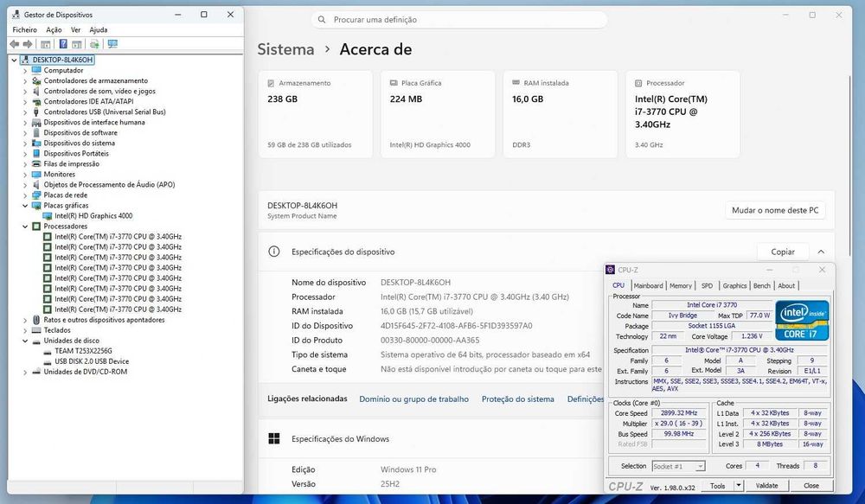Click the Monitores category icon
Screen dimensions: 865x504
click(36, 175)
